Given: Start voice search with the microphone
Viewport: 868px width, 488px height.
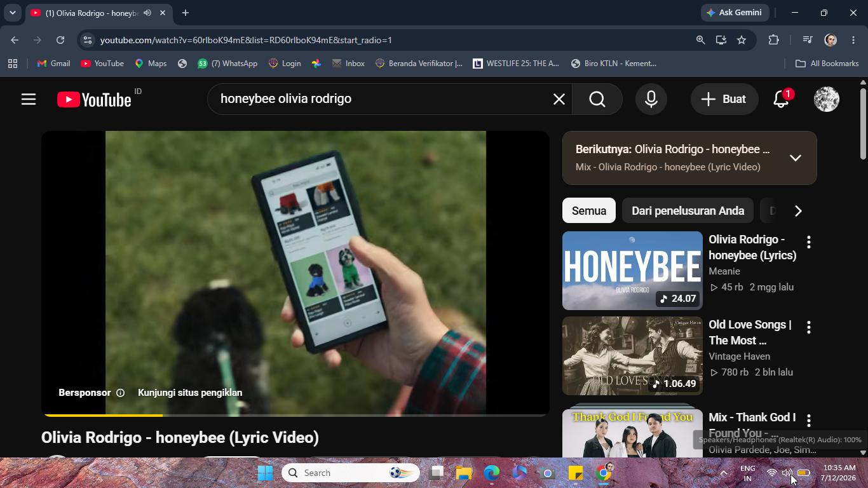Looking at the screenshot, I should pyautogui.click(x=651, y=99).
